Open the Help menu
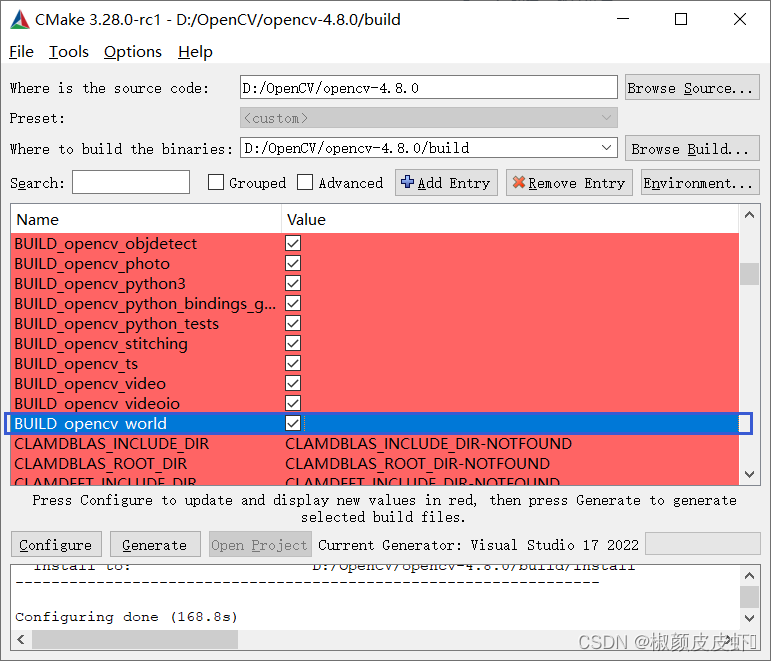 (x=195, y=52)
